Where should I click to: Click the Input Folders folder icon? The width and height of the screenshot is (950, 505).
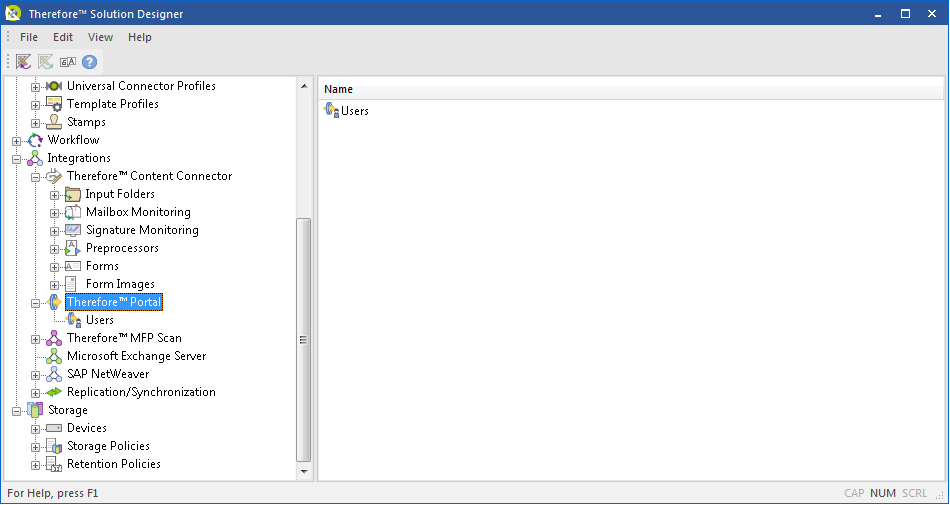[x=73, y=194]
